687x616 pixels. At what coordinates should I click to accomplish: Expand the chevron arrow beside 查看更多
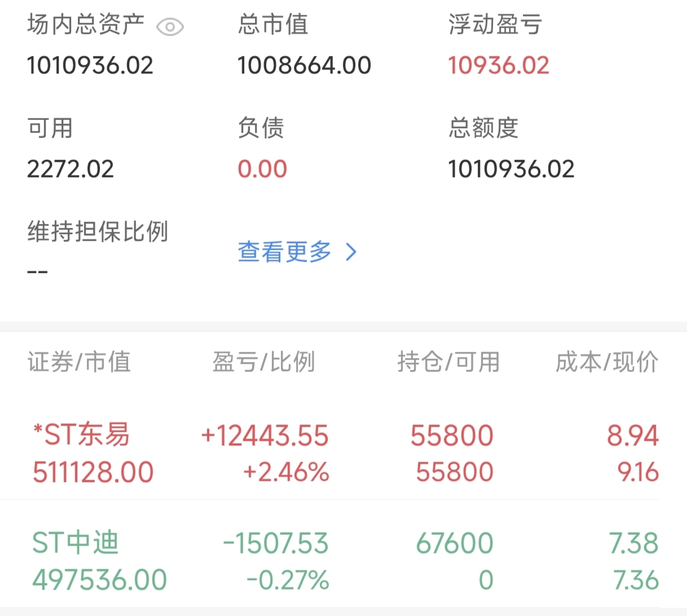351,252
